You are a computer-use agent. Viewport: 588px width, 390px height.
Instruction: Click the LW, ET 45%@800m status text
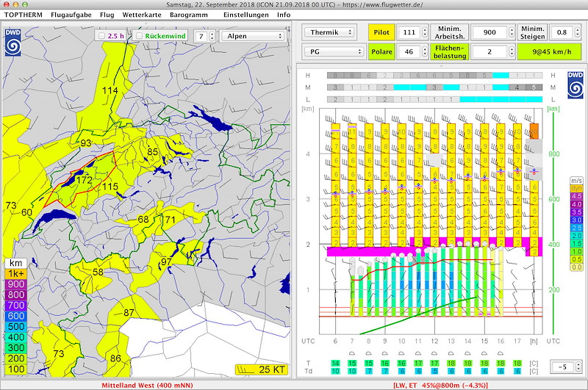(x=440, y=385)
